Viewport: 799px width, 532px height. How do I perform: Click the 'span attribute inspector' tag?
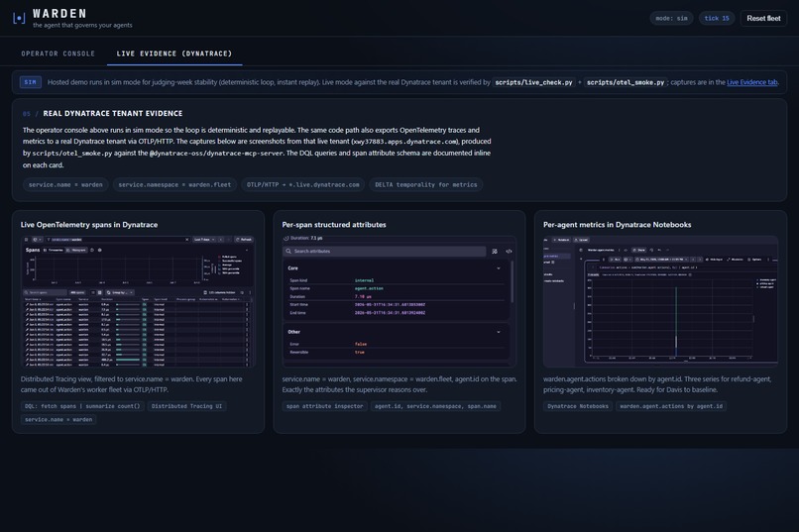324,406
